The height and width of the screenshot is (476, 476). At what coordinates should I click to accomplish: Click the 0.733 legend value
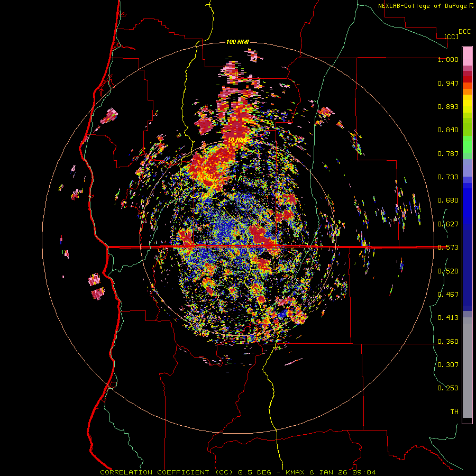click(x=448, y=177)
